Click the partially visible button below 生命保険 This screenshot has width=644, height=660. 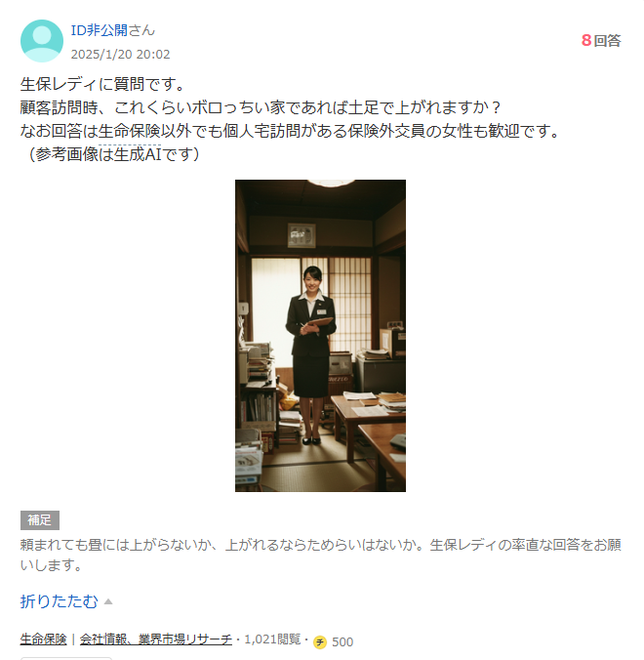click(x=66, y=658)
